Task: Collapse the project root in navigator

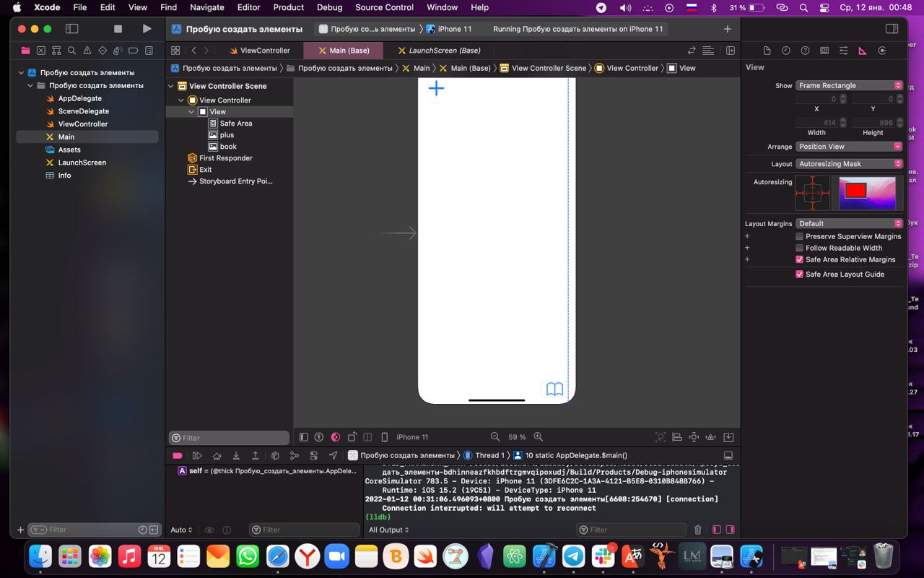Action: pos(22,73)
